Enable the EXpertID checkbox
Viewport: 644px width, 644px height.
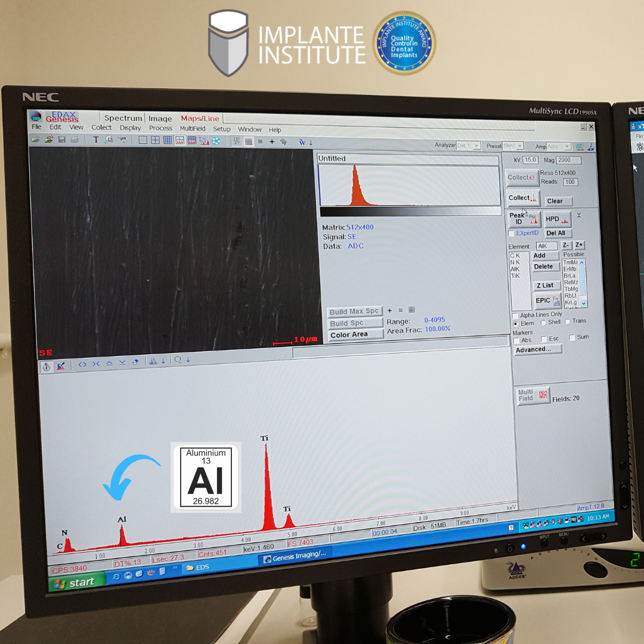(511, 233)
